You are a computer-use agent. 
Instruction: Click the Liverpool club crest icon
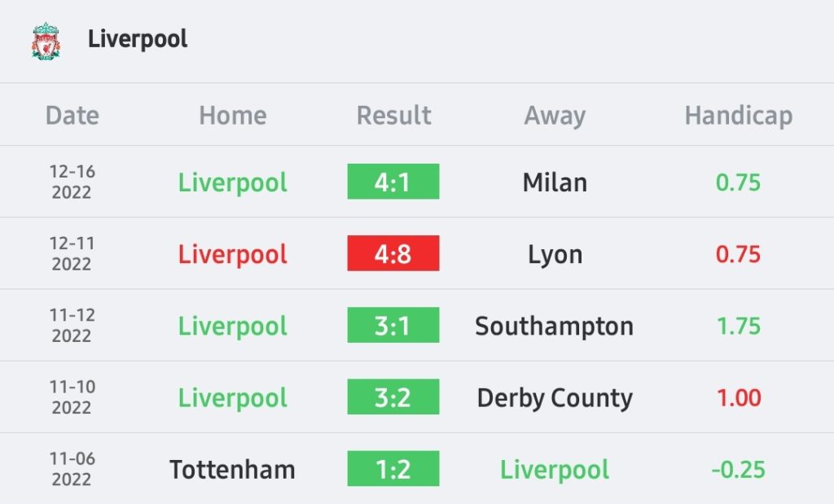(46, 41)
